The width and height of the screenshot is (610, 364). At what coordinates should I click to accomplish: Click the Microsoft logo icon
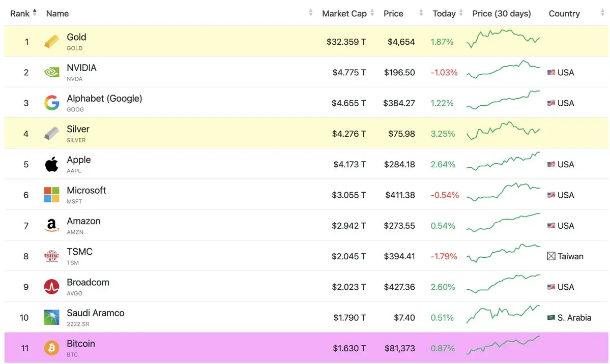51,195
